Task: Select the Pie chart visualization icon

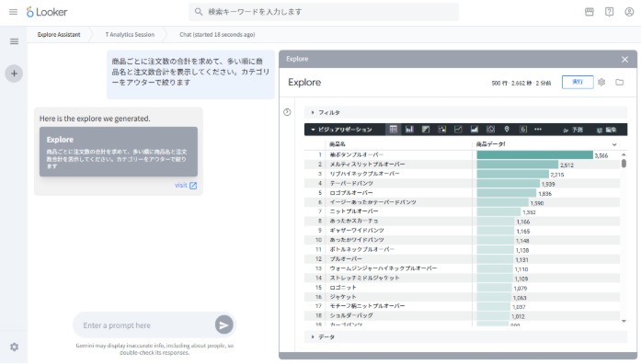Action: pyautogui.click(x=490, y=130)
